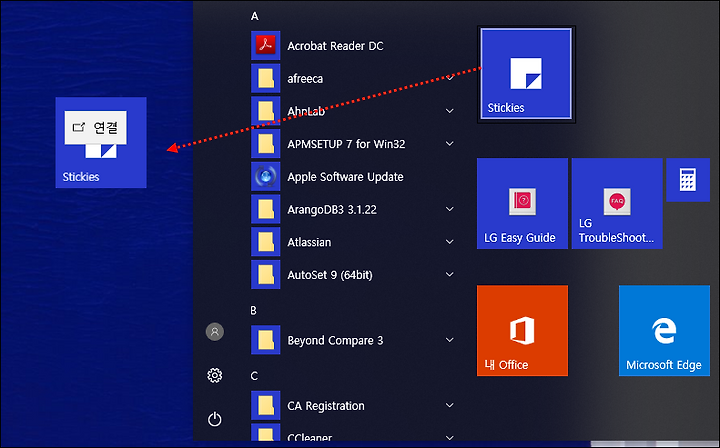Click the C section letter header
This screenshot has height=448, width=720.
254,376
